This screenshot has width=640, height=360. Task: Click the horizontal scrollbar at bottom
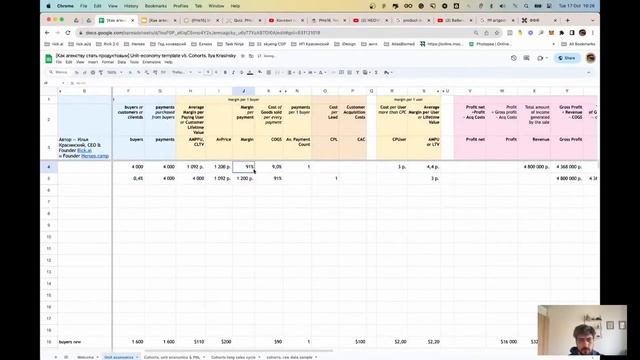point(239,350)
